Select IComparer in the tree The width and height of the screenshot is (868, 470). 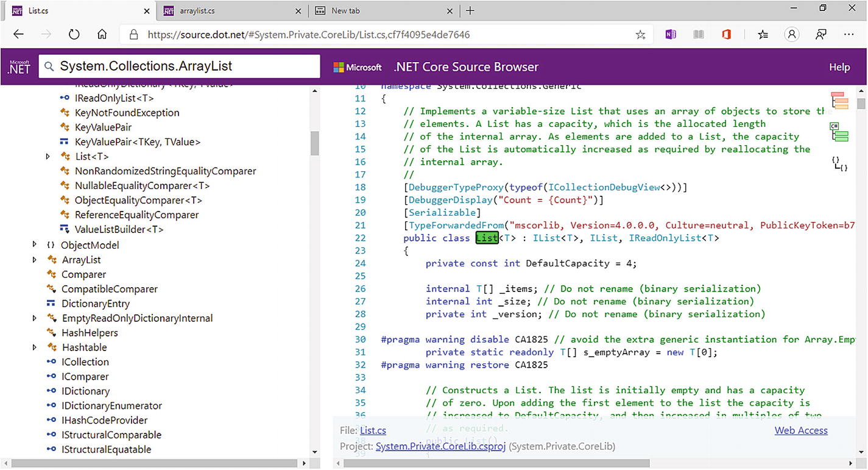click(85, 377)
